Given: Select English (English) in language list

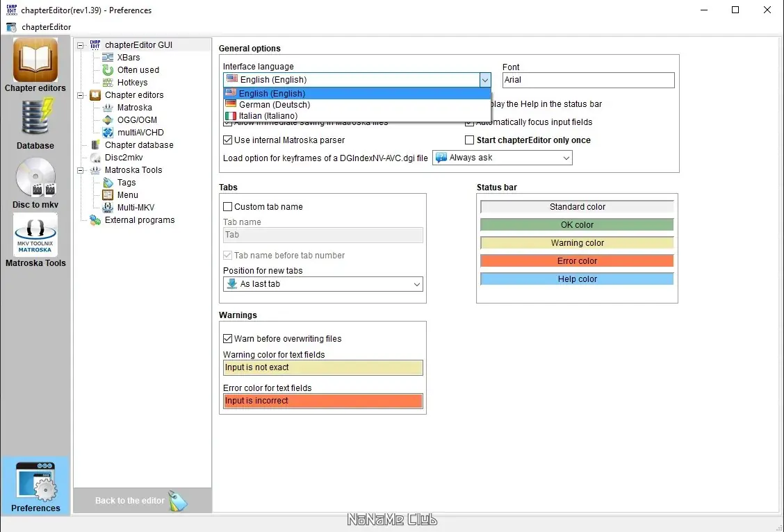Looking at the screenshot, I should (x=357, y=93).
